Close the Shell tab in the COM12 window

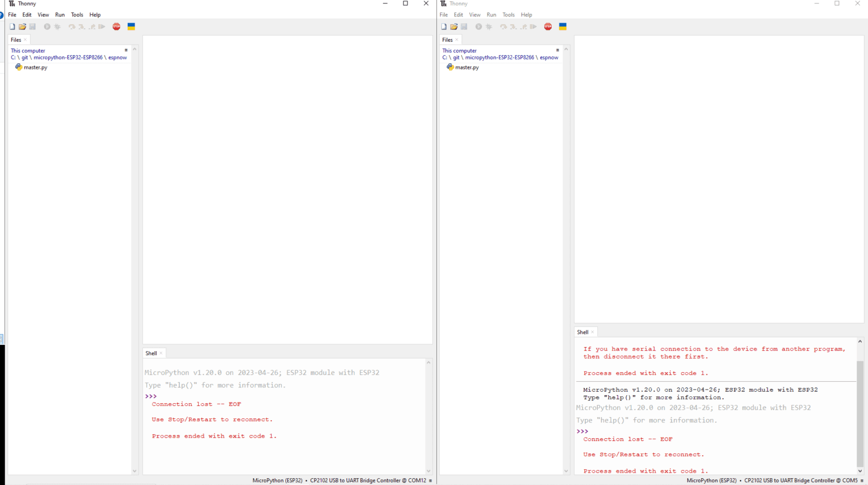point(161,353)
